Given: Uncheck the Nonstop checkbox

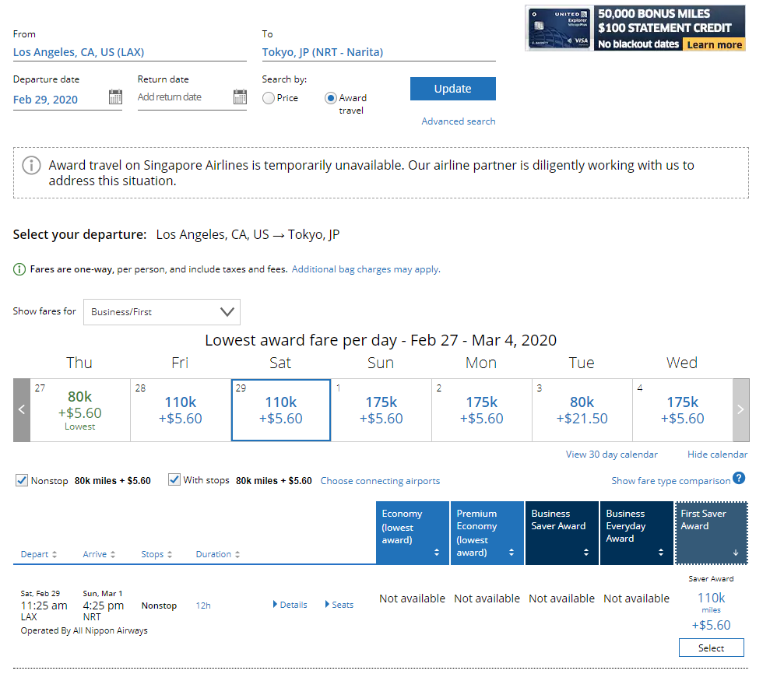Looking at the screenshot, I should click(22, 480).
